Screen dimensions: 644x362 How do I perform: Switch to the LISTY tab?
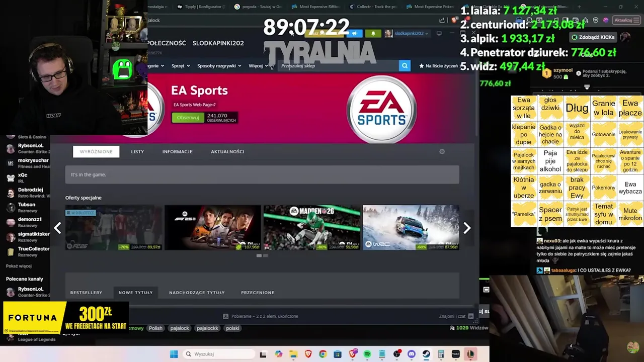(137, 151)
